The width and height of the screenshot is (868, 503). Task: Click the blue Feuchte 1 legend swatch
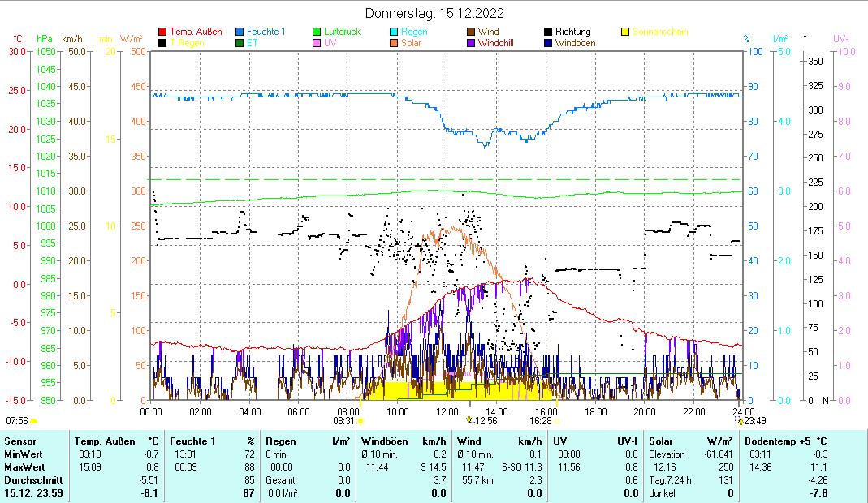tap(240, 32)
